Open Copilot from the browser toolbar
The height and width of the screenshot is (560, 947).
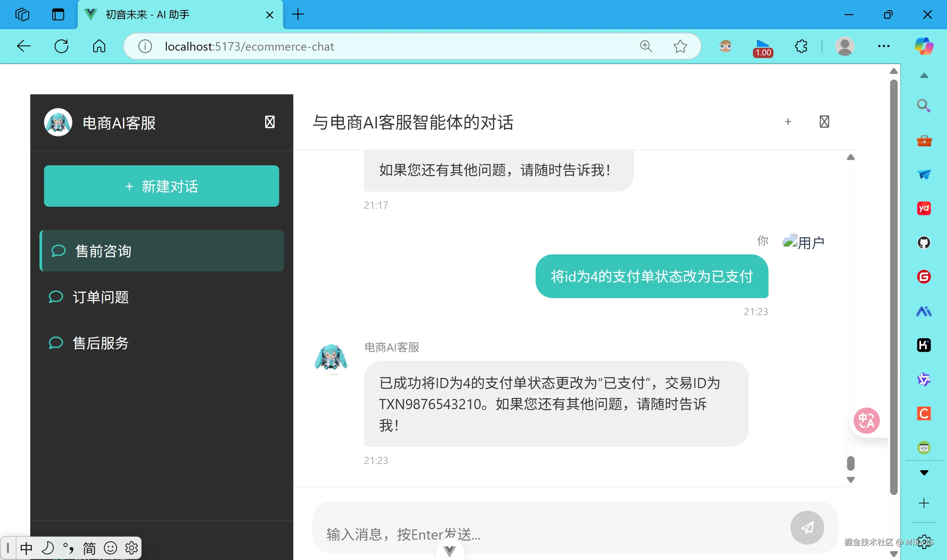click(924, 46)
